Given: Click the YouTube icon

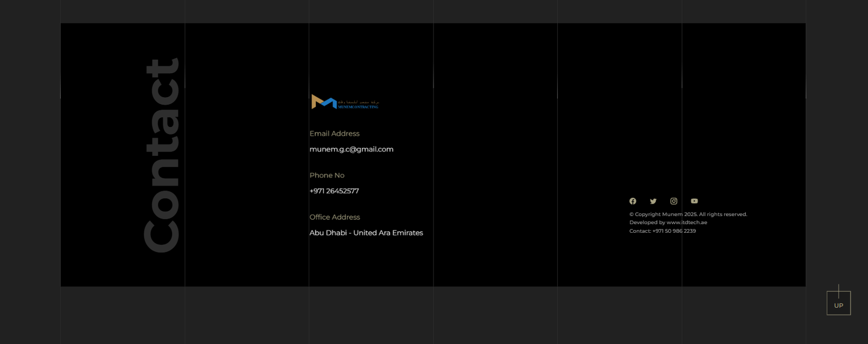Looking at the screenshot, I should pyautogui.click(x=694, y=201).
